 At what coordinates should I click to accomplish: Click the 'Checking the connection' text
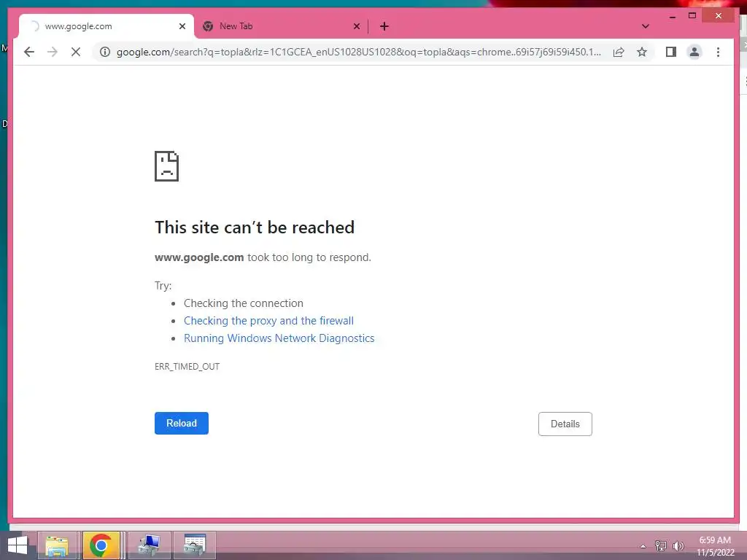pyautogui.click(x=244, y=303)
